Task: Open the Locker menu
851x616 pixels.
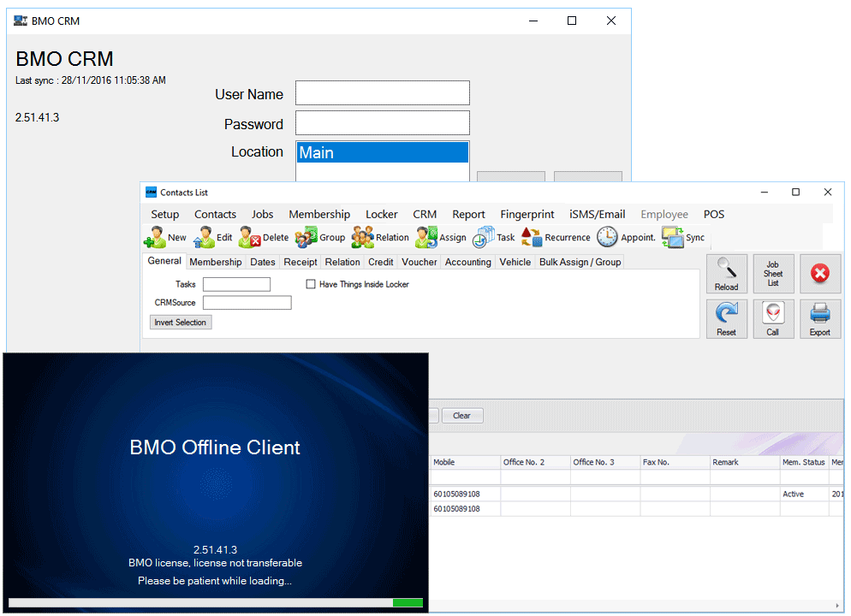Action: [x=382, y=214]
